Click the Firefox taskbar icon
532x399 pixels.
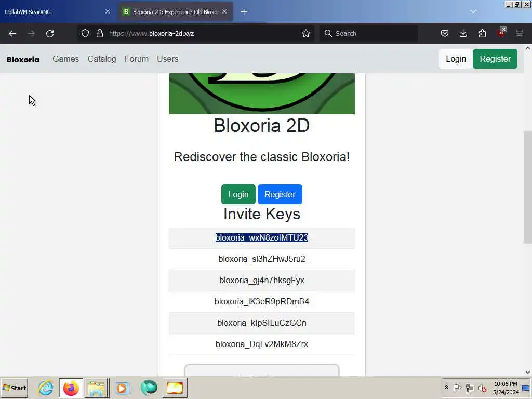[71, 388]
